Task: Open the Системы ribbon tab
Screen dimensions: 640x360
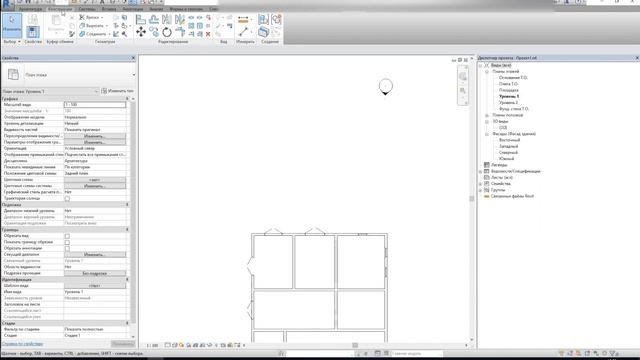Action: click(87, 9)
